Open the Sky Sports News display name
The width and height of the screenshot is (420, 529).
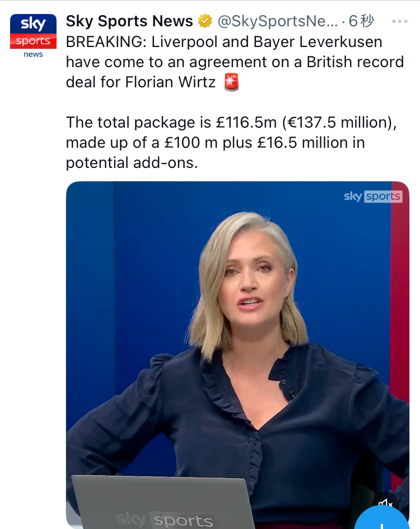coord(129,21)
